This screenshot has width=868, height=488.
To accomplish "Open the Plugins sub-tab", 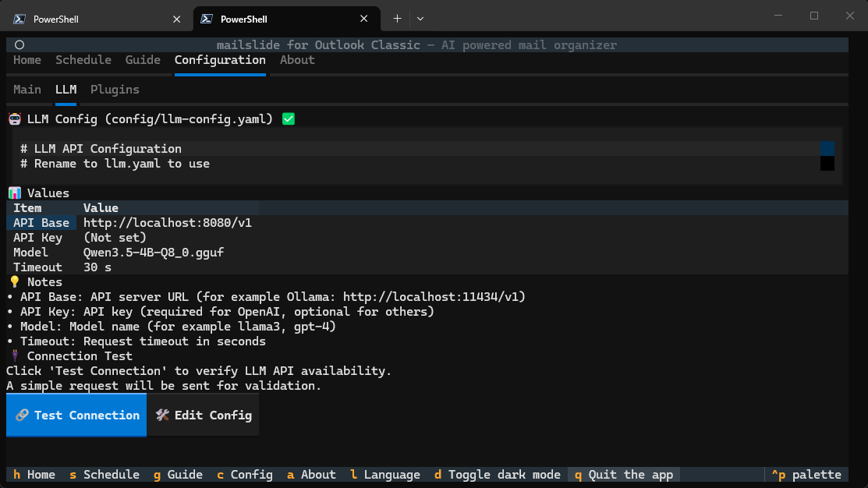I will pos(115,90).
